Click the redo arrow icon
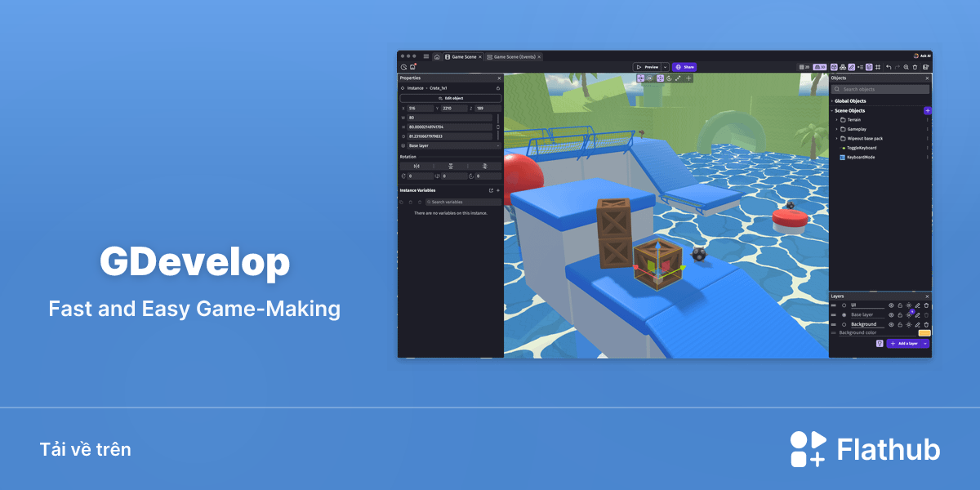This screenshot has height=490, width=980. coord(898,67)
